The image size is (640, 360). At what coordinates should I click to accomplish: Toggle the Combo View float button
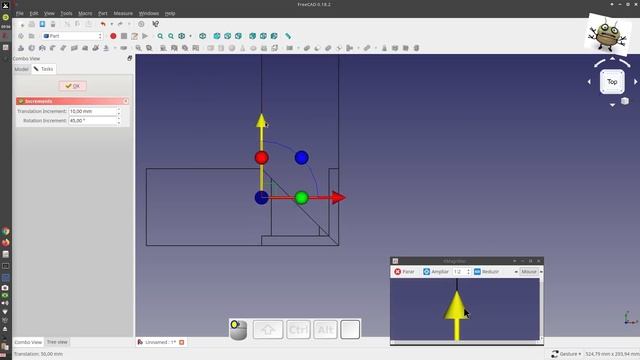(130, 58)
